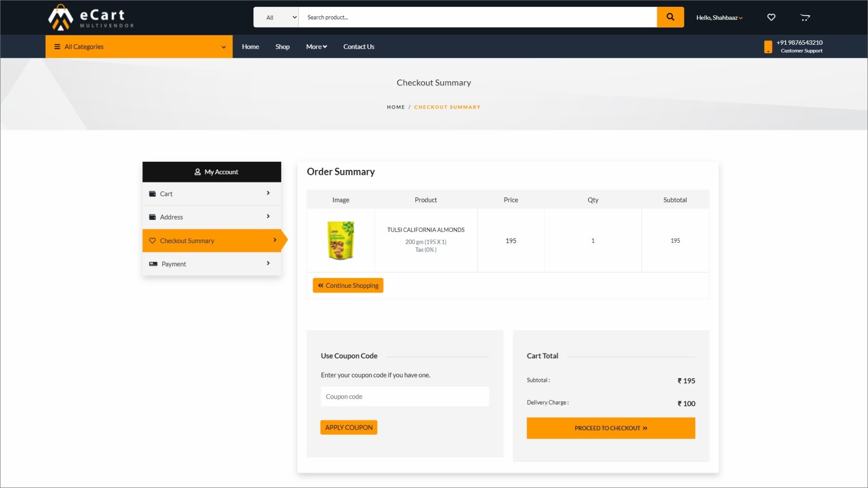
Task: Click the wishlist heart icon in header
Action: (x=771, y=17)
